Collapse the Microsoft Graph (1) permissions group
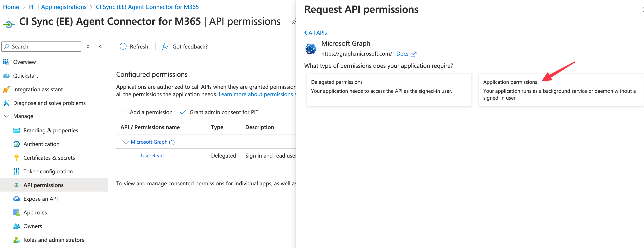The height and width of the screenshot is (248, 644). [125, 142]
